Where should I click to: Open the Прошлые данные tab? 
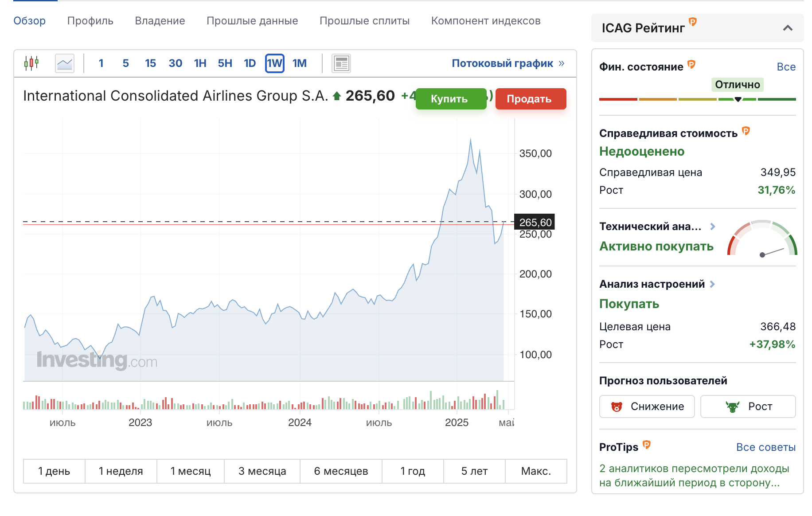pyautogui.click(x=252, y=21)
